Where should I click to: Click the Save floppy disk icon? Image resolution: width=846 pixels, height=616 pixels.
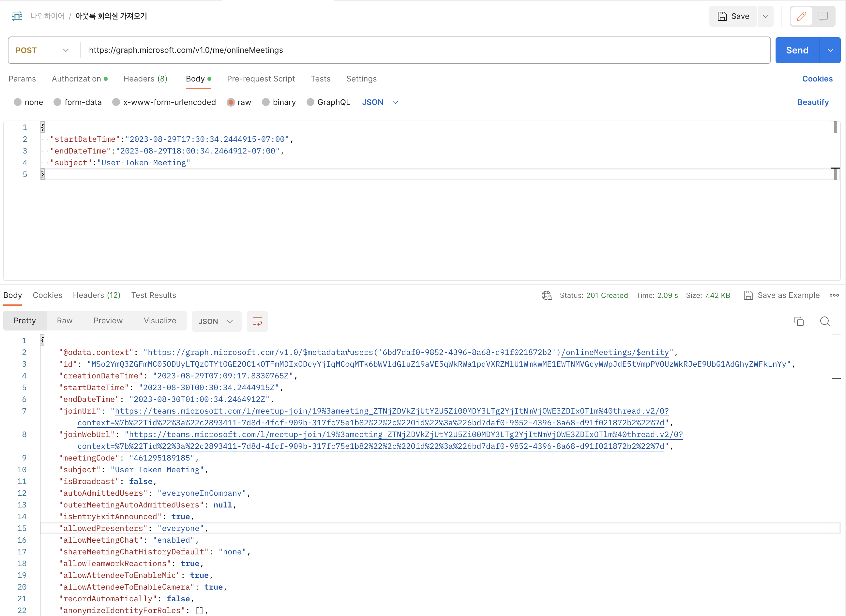coord(722,16)
